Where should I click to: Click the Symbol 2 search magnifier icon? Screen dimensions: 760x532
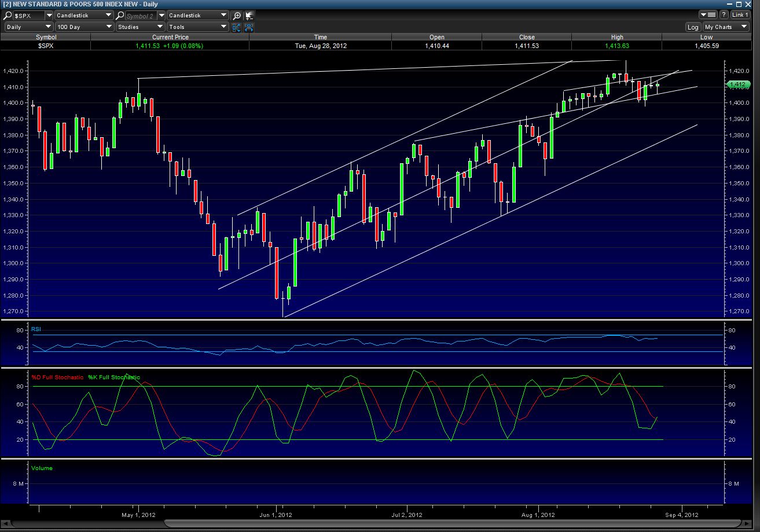(x=120, y=16)
